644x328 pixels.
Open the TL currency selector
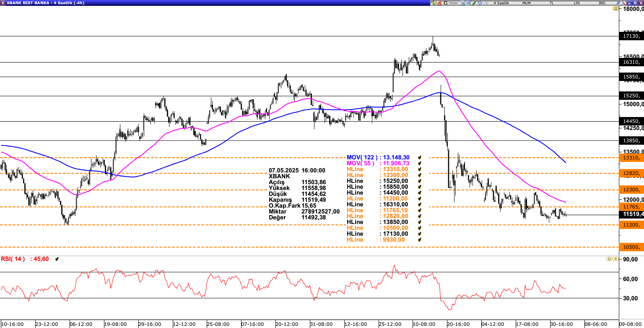[552, 3]
